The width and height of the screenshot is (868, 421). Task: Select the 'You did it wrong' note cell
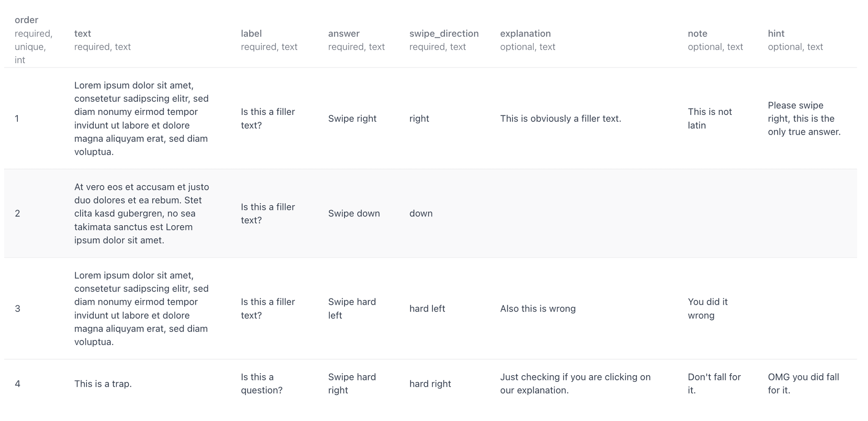pyautogui.click(x=707, y=309)
